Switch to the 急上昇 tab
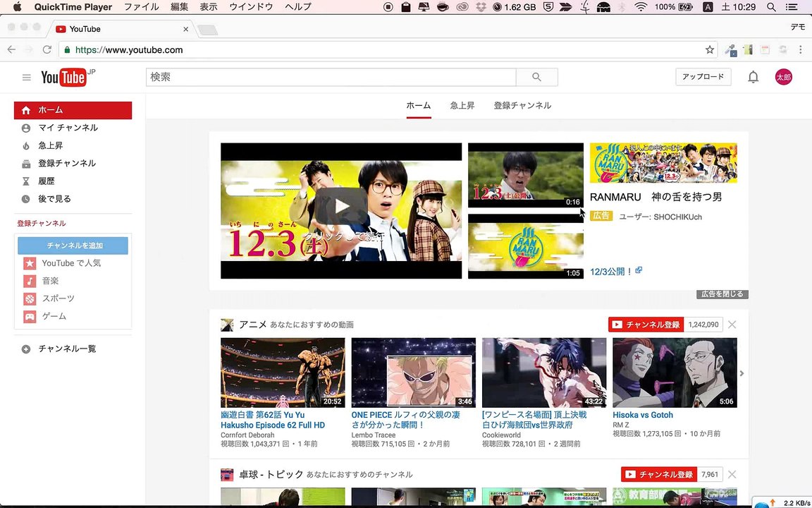Image resolution: width=812 pixels, height=508 pixels. (462, 106)
